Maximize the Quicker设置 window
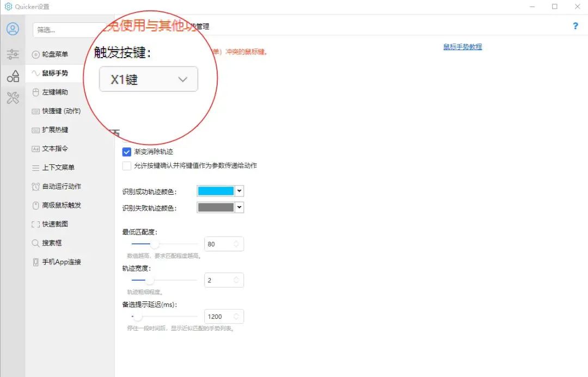The width and height of the screenshot is (588, 377). 555,7
